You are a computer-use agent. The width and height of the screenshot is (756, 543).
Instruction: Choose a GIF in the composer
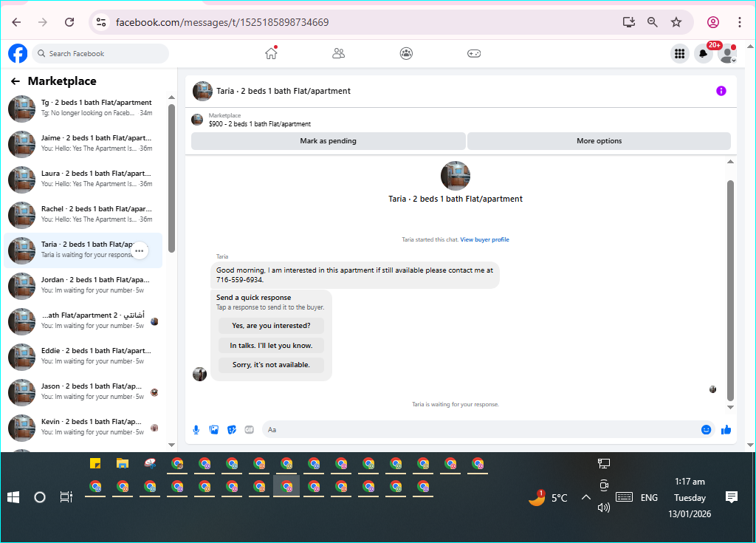click(x=250, y=429)
